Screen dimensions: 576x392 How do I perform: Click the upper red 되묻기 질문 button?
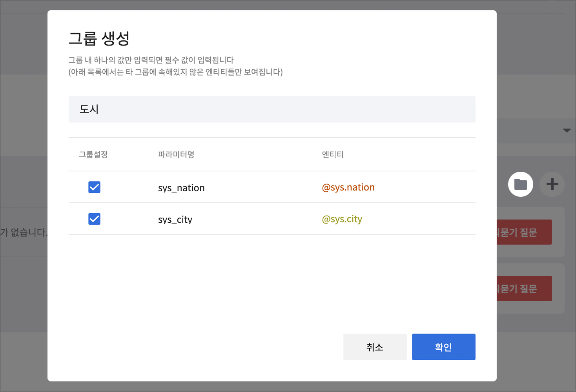point(524,232)
